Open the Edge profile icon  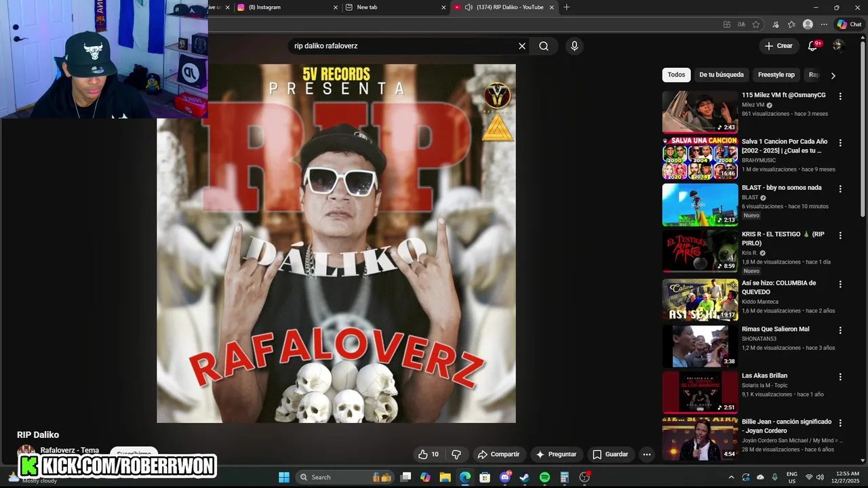(808, 24)
